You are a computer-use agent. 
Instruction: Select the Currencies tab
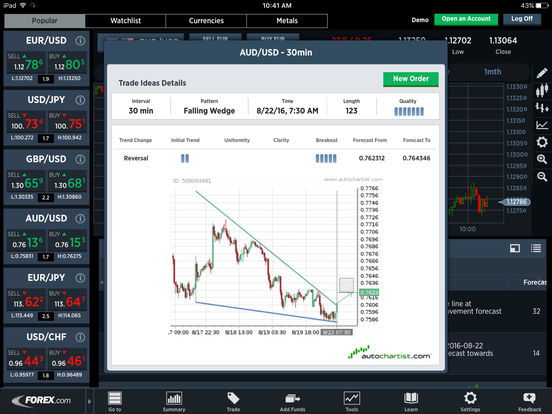(x=206, y=21)
